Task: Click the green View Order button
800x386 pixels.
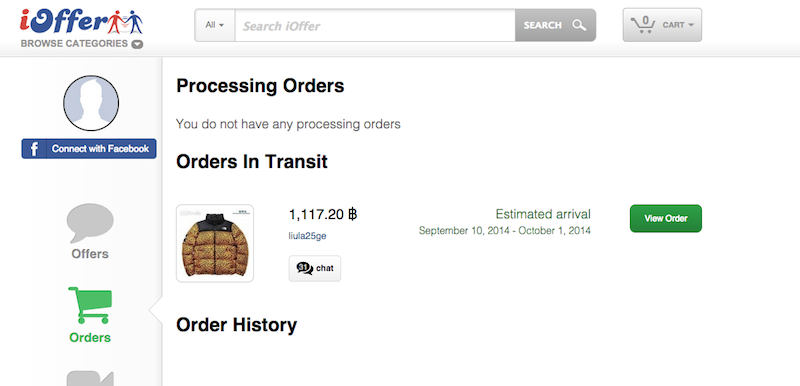Action: coord(666,218)
